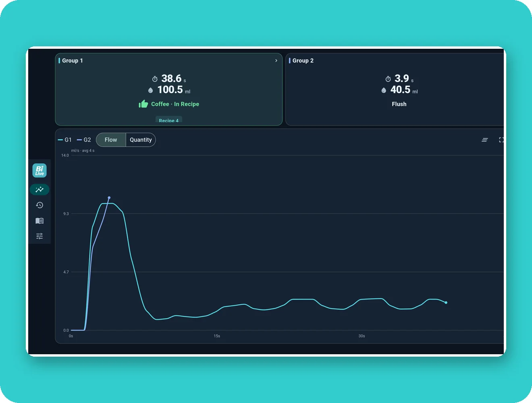Click the 4.7 y-axis label
Image resolution: width=532 pixels, height=403 pixels.
pos(66,272)
